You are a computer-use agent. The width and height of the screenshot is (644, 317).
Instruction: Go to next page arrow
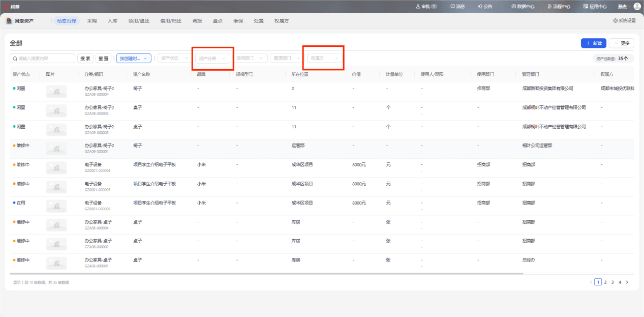(627, 282)
